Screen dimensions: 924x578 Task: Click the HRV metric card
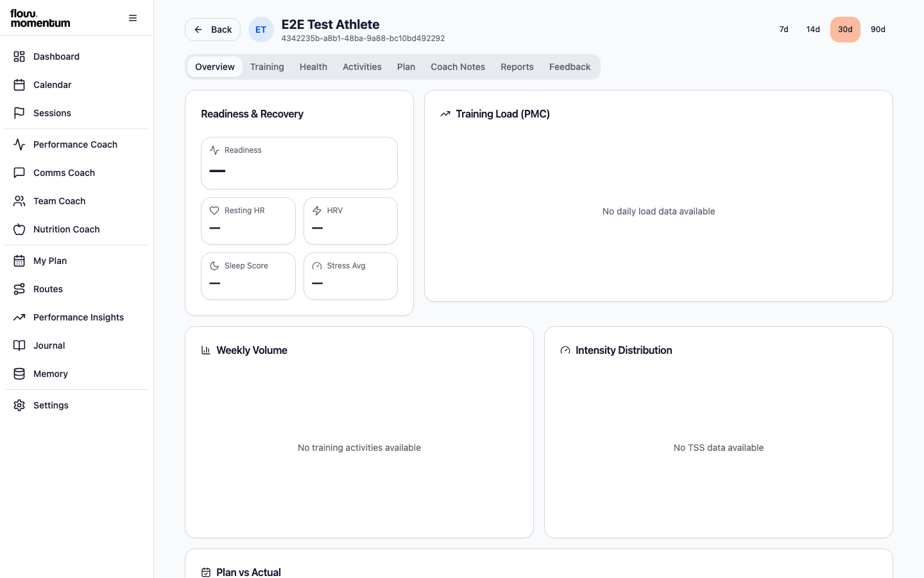tap(350, 221)
